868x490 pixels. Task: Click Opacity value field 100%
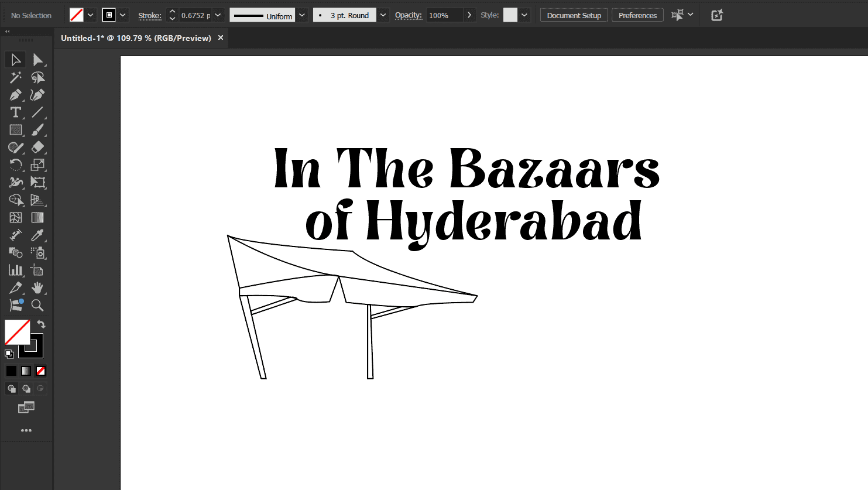pos(444,15)
